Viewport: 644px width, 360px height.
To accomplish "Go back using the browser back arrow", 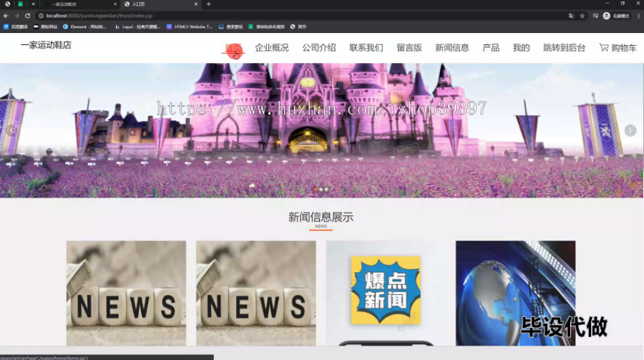I will [6, 16].
